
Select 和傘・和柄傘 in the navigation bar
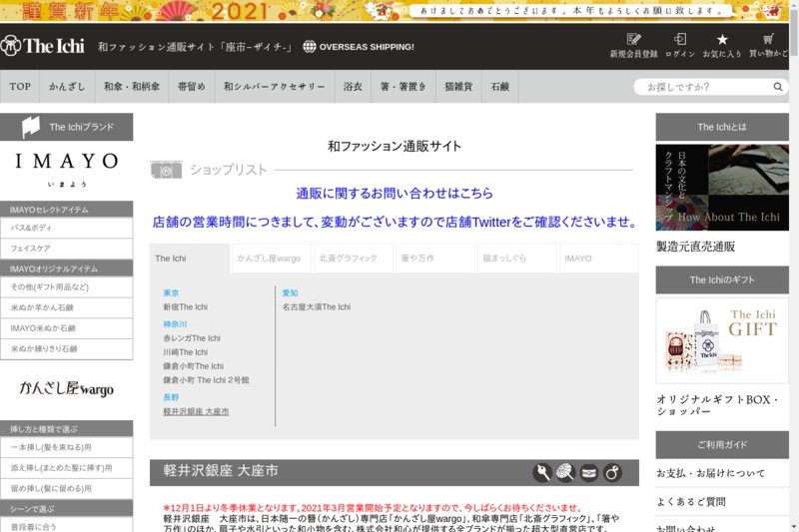click(x=131, y=87)
